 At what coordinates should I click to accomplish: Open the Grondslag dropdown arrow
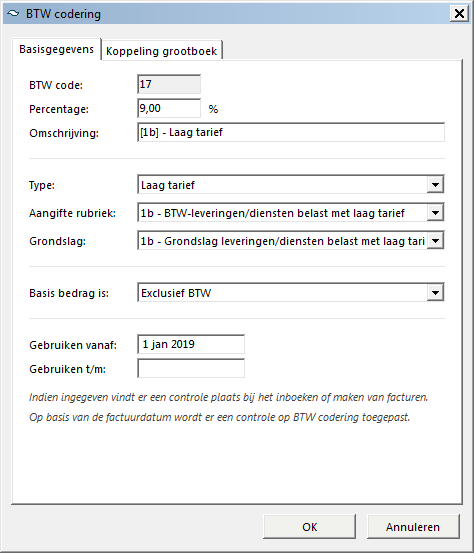coord(435,241)
